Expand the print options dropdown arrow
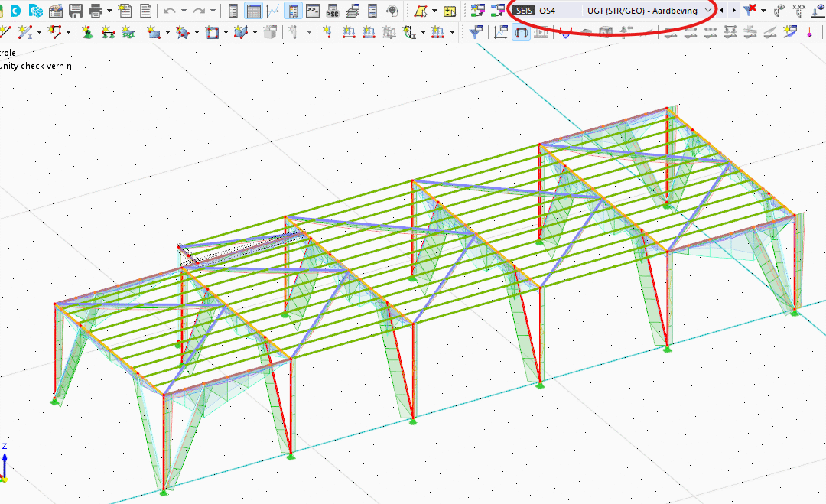This screenshot has height=504, width=826. point(109,11)
